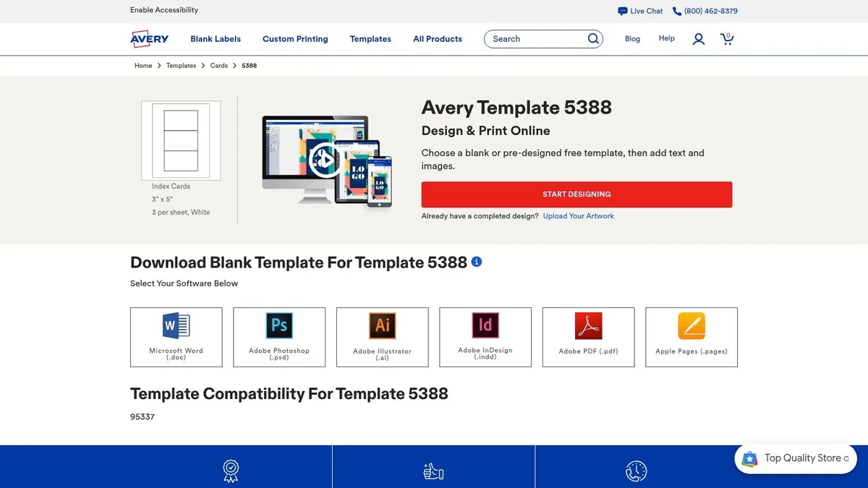Click the 5388 breadcrumb text
This screenshot has width=868, height=488.
pos(250,66)
